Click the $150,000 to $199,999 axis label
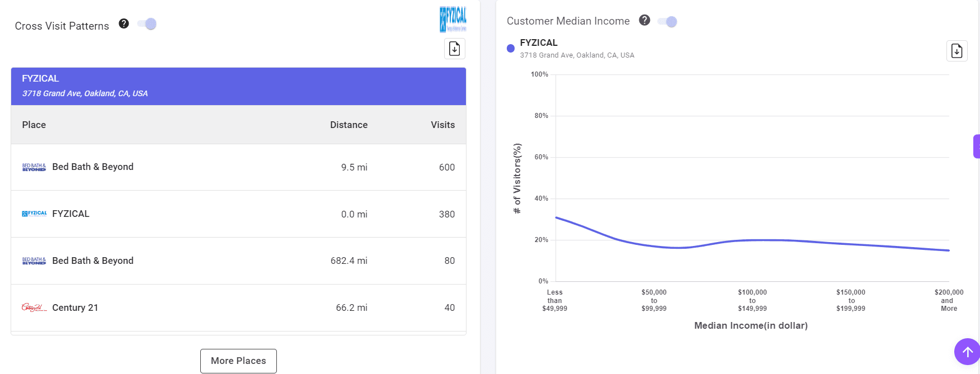 coord(851,300)
